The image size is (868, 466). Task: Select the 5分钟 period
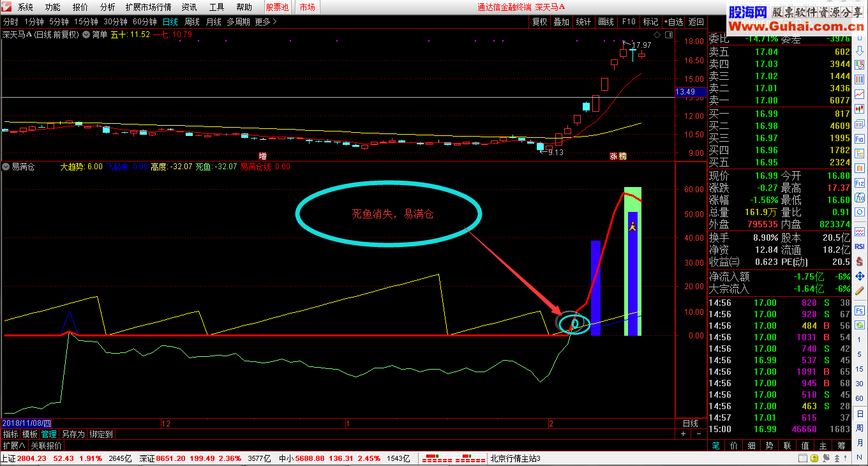(59, 22)
